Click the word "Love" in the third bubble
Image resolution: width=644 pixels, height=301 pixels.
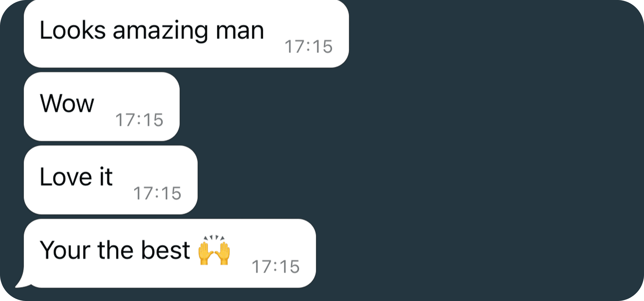pos(66,177)
